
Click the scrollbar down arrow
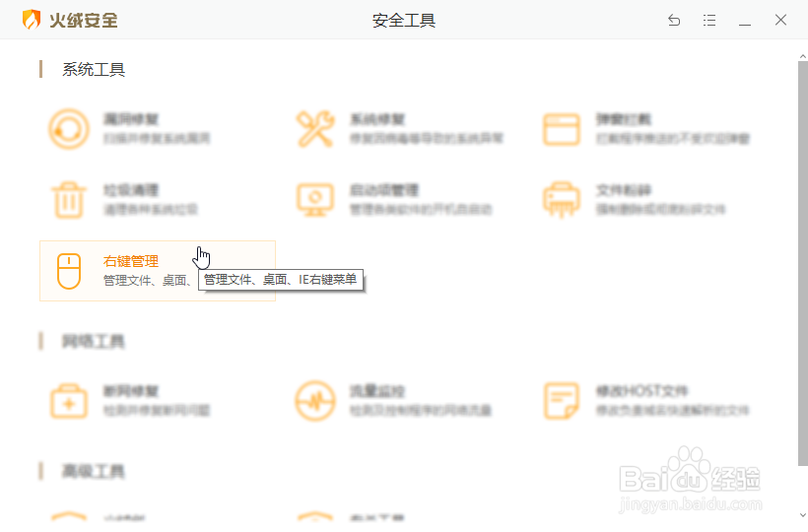[x=803, y=514]
